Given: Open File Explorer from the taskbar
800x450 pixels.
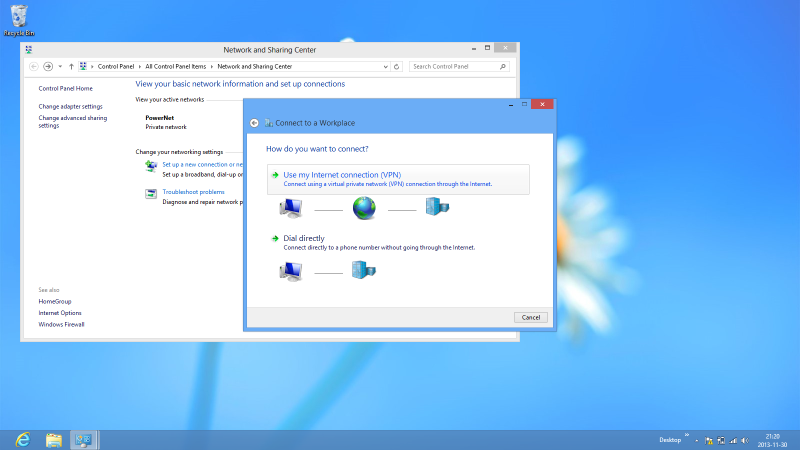Looking at the screenshot, I should (x=54, y=439).
